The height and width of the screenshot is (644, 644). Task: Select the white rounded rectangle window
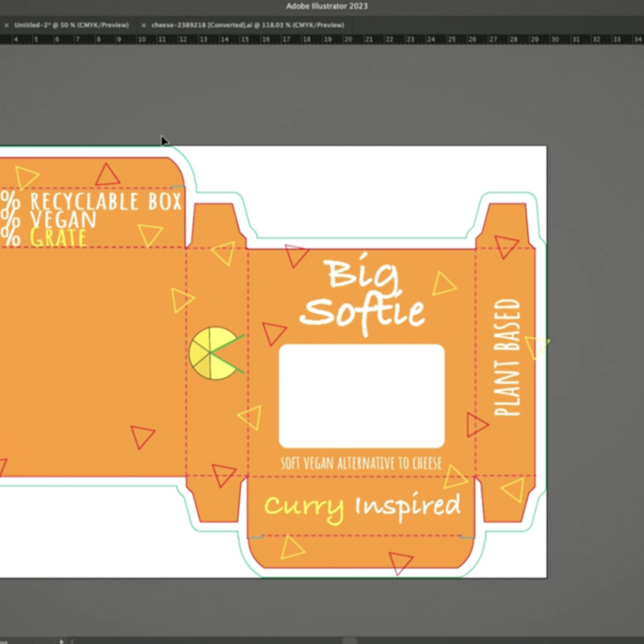(361, 395)
